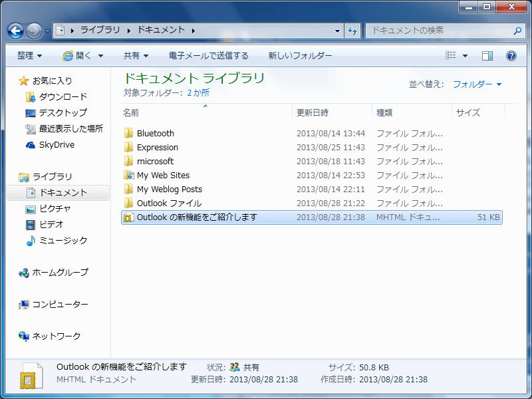Image resolution: width=532 pixels, height=399 pixels.
Task: Open the 整理 menu
Action: [x=29, y=56]
